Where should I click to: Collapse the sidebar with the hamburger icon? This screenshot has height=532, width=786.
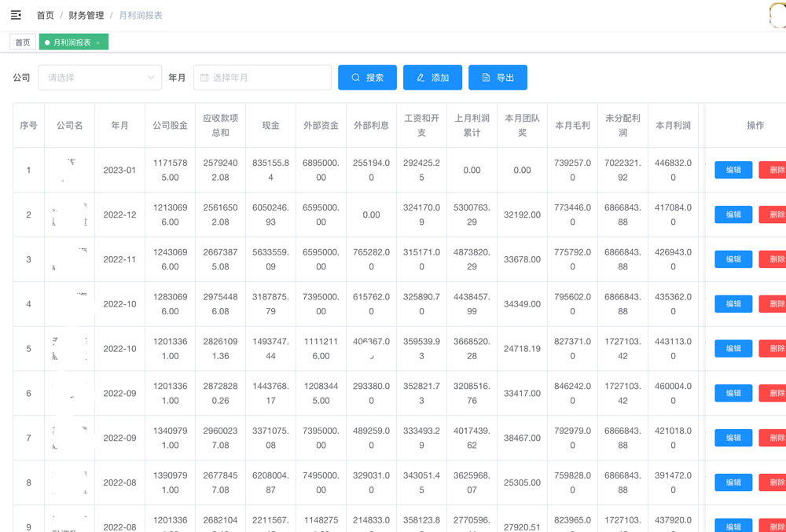[x=16, y=15]
